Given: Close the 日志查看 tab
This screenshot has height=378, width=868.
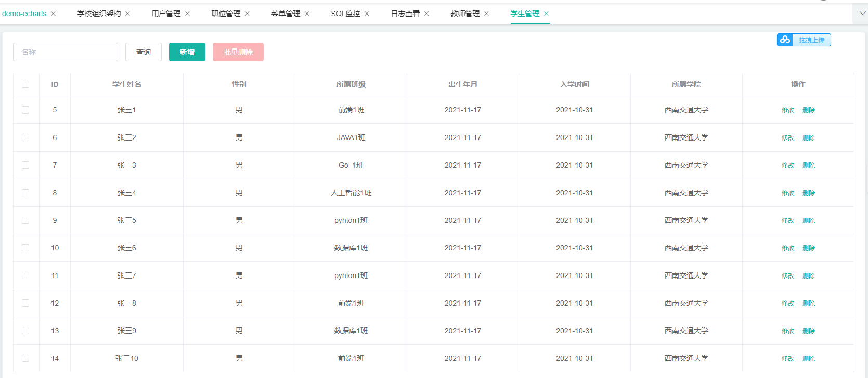Looking at the screenshot, I should click(427, 14).
